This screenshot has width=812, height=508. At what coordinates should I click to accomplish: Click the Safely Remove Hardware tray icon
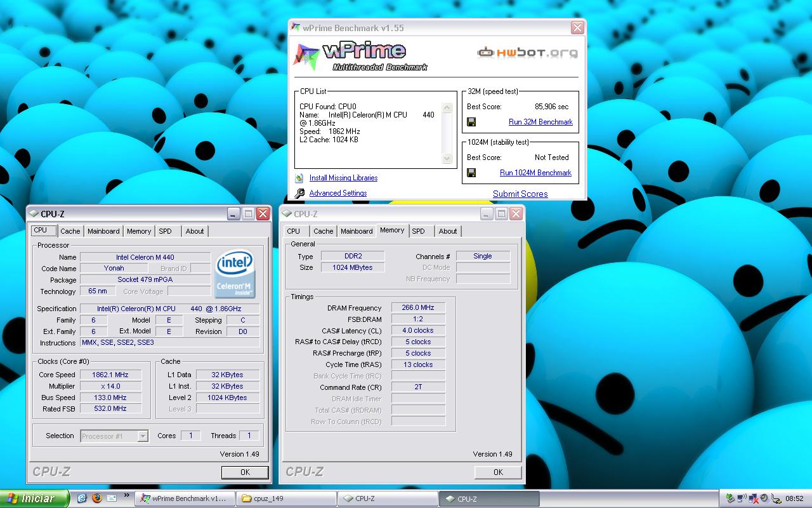730,498
